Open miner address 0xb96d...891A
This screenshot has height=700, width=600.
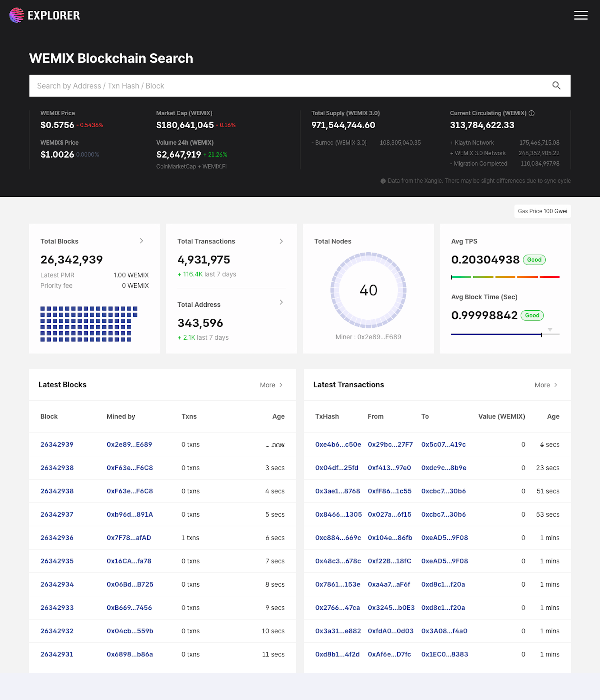point(130,514)
